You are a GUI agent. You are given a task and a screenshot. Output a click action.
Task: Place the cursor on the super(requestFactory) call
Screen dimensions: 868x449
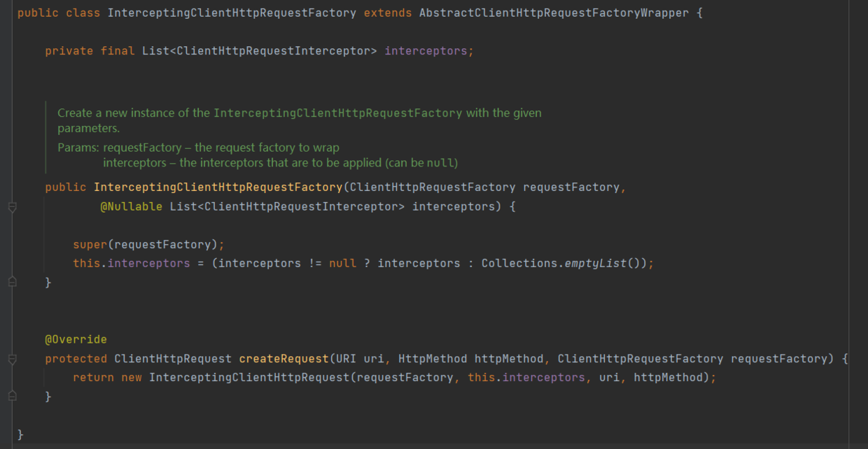[148, 244]
